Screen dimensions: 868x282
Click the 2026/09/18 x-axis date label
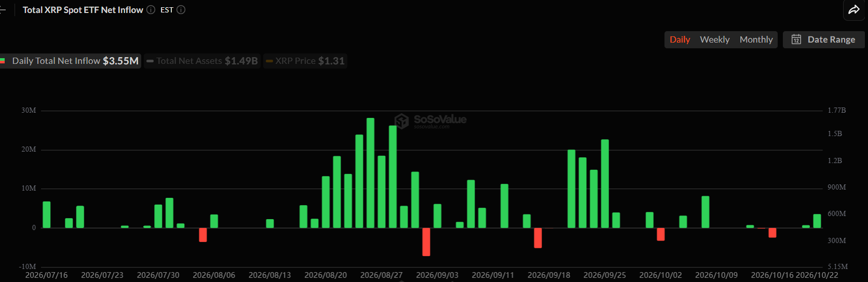click(549, 275)
